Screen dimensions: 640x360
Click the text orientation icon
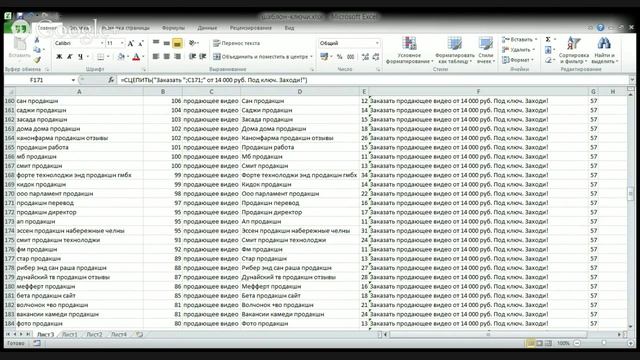(193, 43)
